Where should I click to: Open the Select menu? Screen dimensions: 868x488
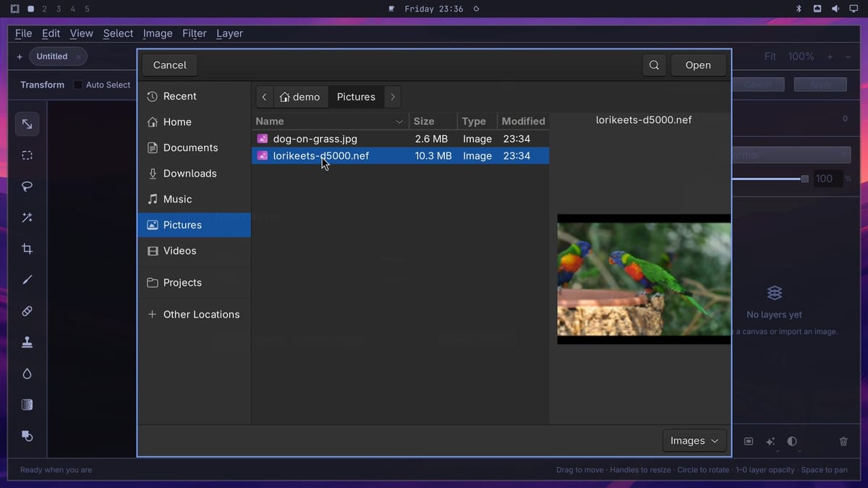(118, 33)
